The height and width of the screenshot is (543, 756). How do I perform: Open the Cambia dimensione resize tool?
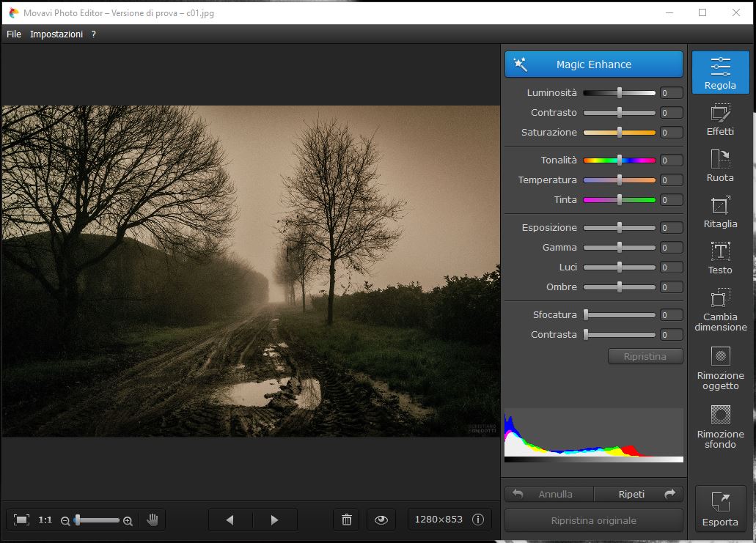tap(720, 310)
